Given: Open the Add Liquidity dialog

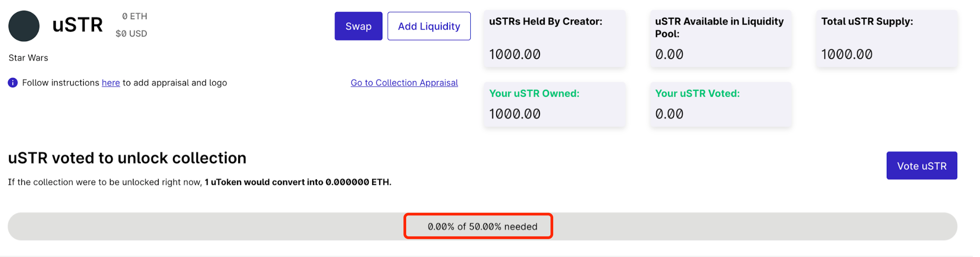Looking at the screenshot, I should tap(429, 26).
